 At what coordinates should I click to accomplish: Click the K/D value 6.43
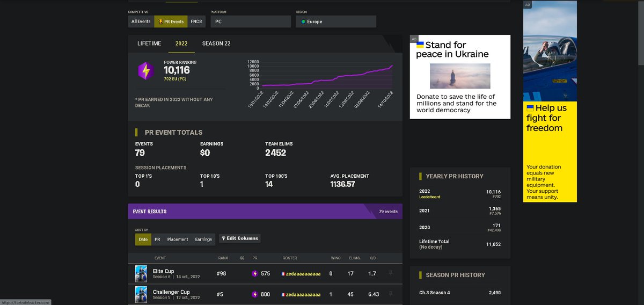pos(374,294)
